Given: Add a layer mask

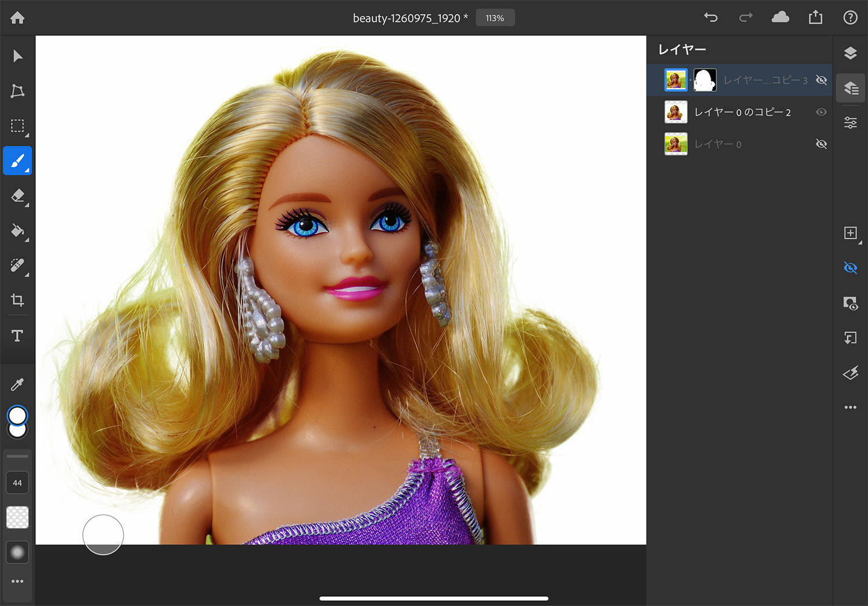Looking at the screenshot, I should click(850, 303).
